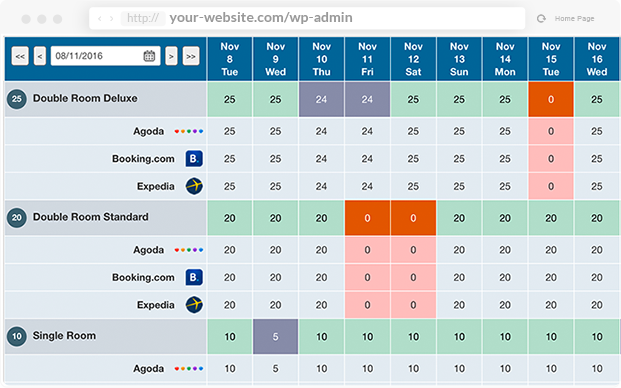This screenshot has height=388, width=621.
Task: Click the 10 badge beside Single Room
Action: [x=17, y=336]
